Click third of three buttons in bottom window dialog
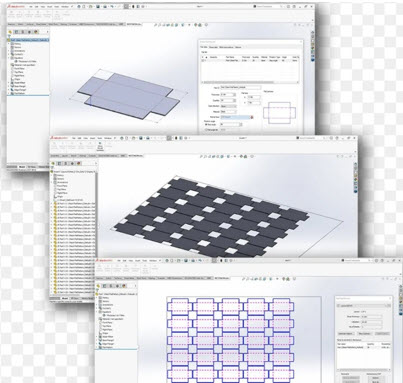This screenshot has height=383, width=403. [x=382, y=333]
